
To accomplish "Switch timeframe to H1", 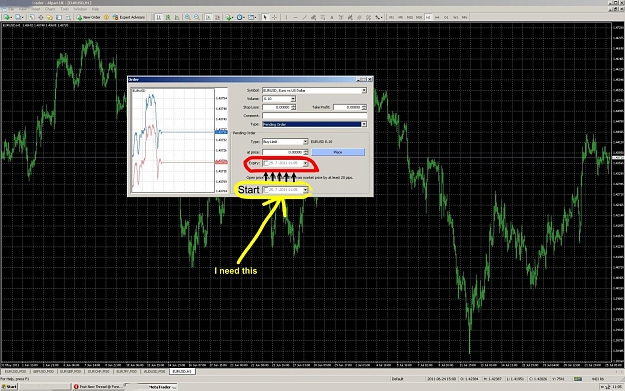I will 428,17.
